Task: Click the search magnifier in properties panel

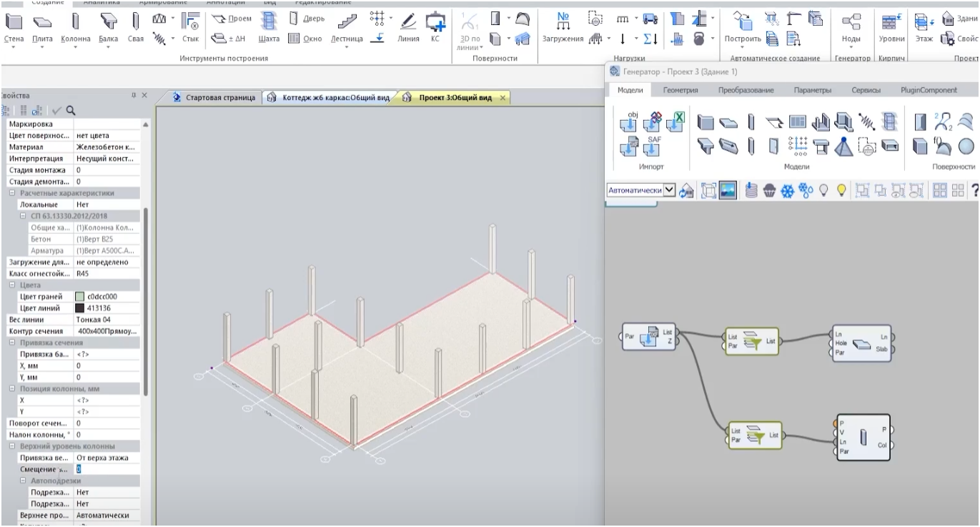Action: coord(71,110)
